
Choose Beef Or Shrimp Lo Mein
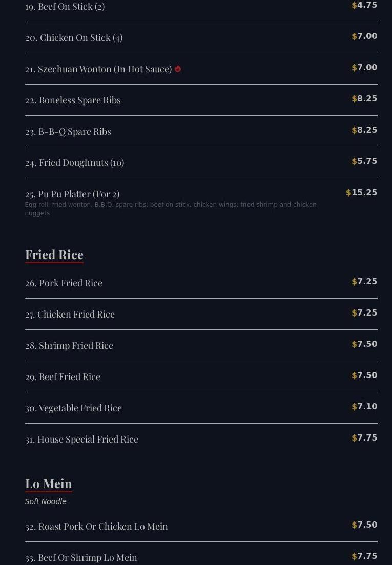(x=81, y=558)
